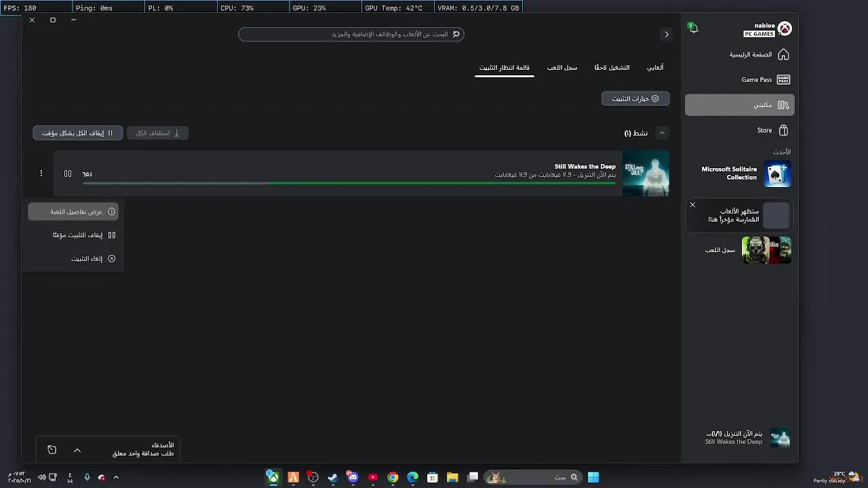868x488 pixels.
Task: Open the downloading Still Wakes the Deep status
Action: click(x=739, y=438)
